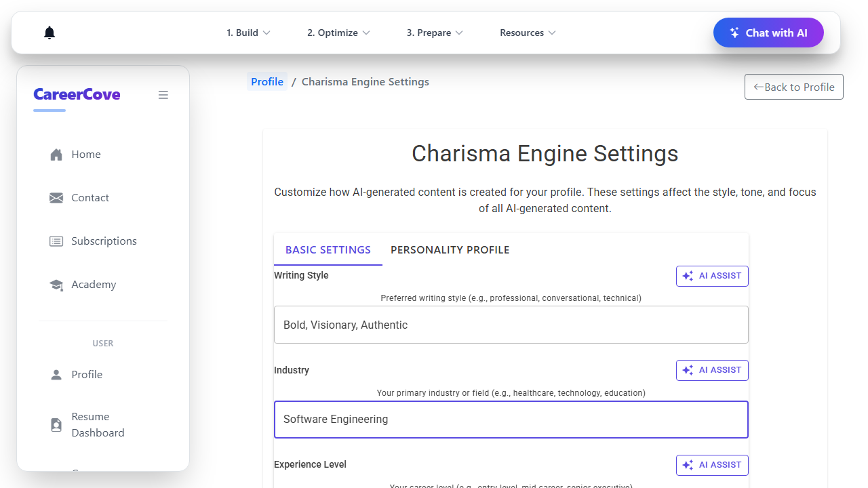This screenshot has height=488, width=868.
Task: Click the Resume Dashboard document icon
Action: pyautogui.click(x=56, y=425)
